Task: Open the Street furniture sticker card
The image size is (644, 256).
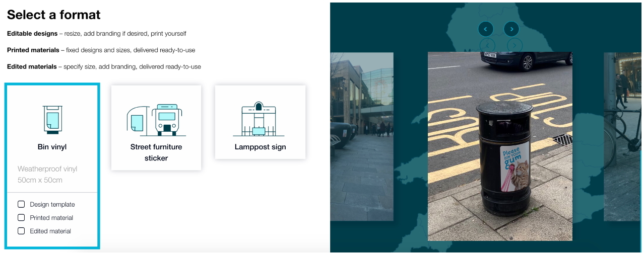Action: [x=156, y=128]
